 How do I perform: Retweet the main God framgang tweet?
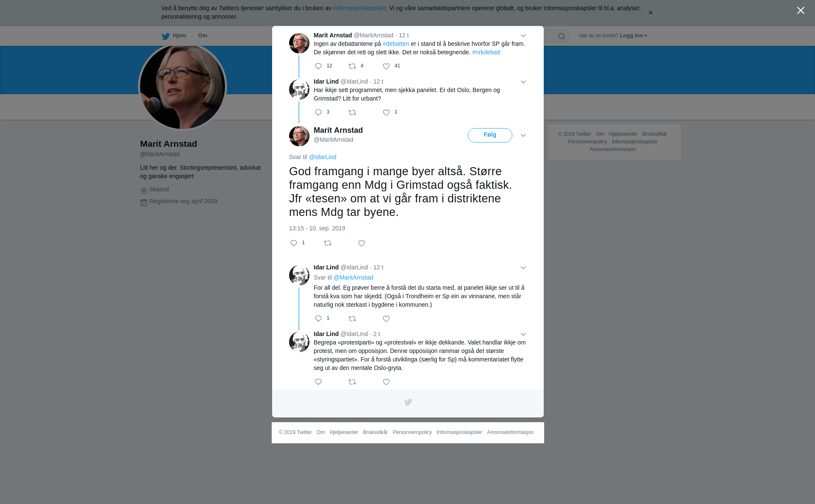pos(328,243)
